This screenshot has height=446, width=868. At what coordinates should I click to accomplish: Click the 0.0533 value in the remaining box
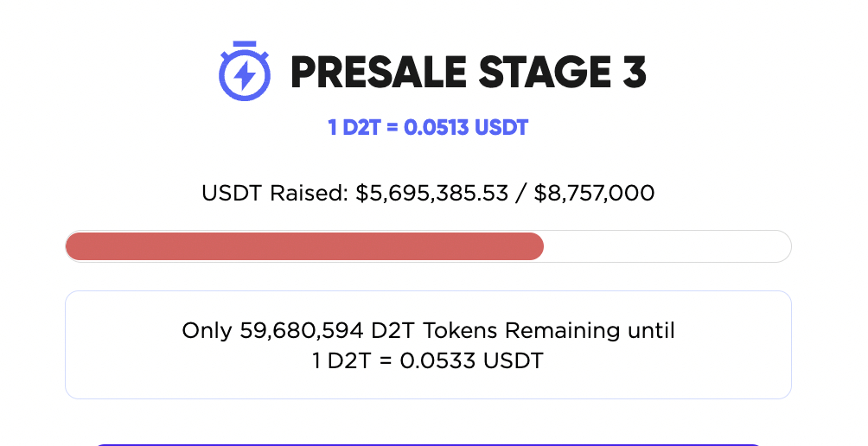point(437,360)
